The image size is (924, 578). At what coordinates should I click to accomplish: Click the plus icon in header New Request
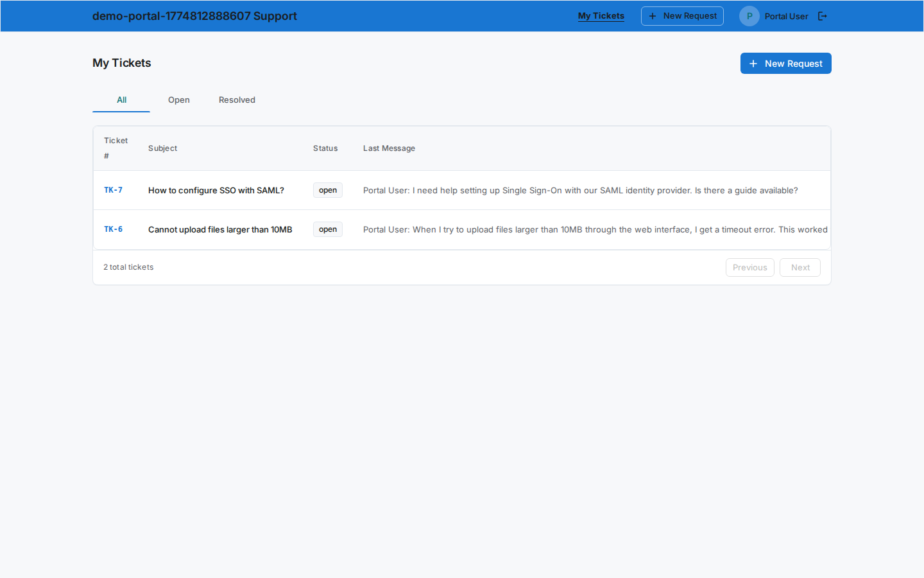click(x=653, y=16)
